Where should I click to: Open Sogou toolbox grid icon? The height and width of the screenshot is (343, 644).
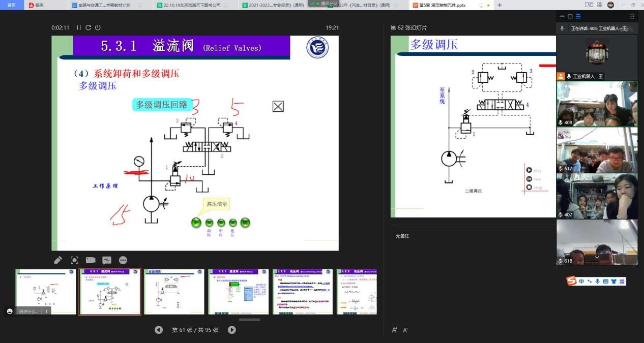622,281
